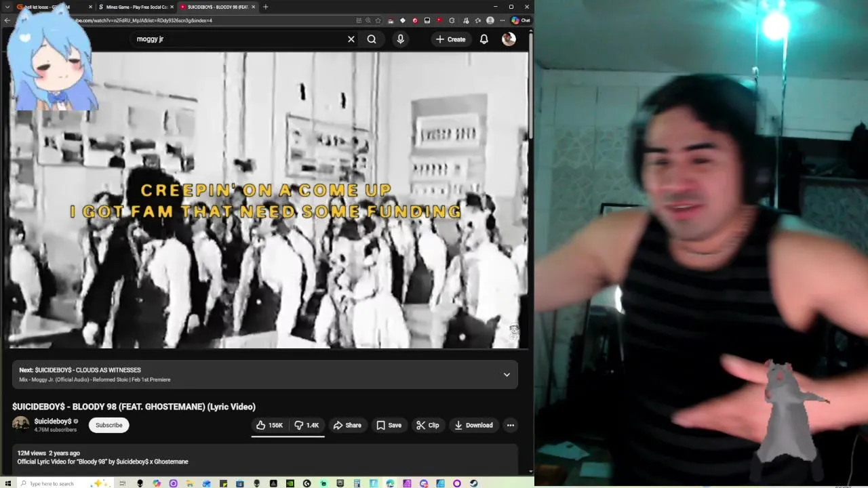868x488 pixels.
Task: Open the $uicideboy$ channel avatar
Action: point(20,424)
